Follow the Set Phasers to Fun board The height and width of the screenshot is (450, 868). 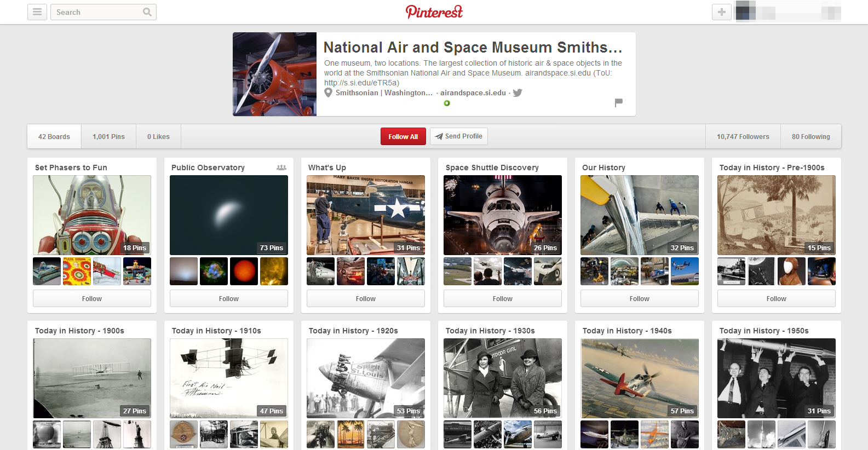(92, 298)
